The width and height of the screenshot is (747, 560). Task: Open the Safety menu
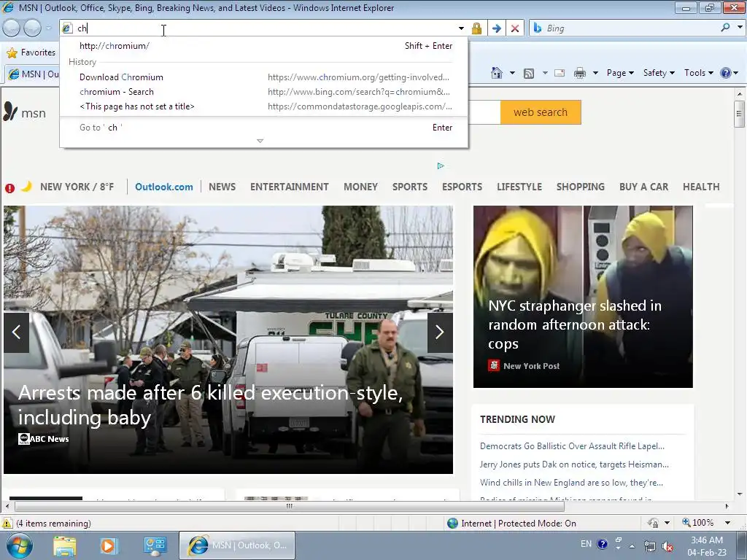(x=659, y=73)
